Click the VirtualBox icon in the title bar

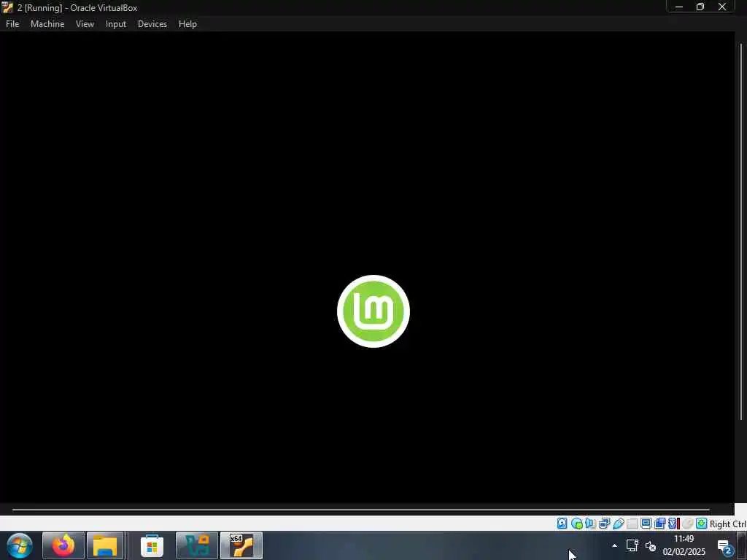coord(7,7)
